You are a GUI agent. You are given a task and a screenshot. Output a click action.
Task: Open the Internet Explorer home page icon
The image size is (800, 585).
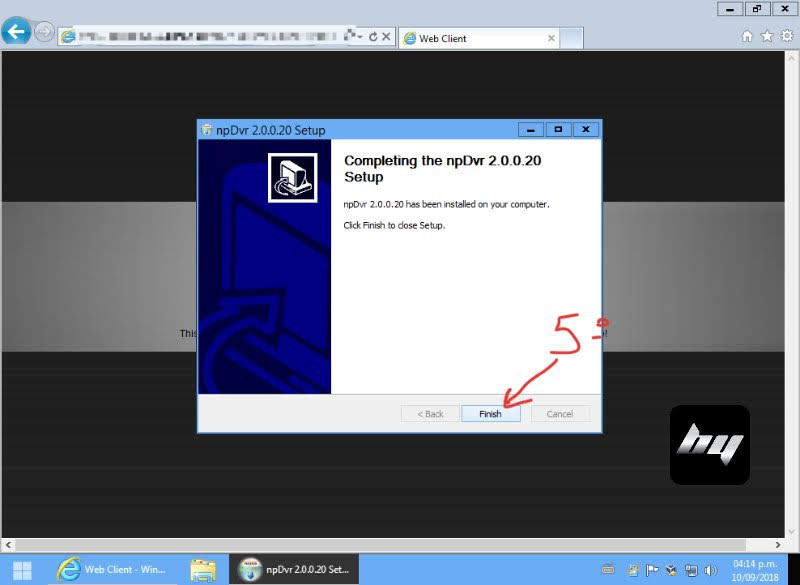747,36
